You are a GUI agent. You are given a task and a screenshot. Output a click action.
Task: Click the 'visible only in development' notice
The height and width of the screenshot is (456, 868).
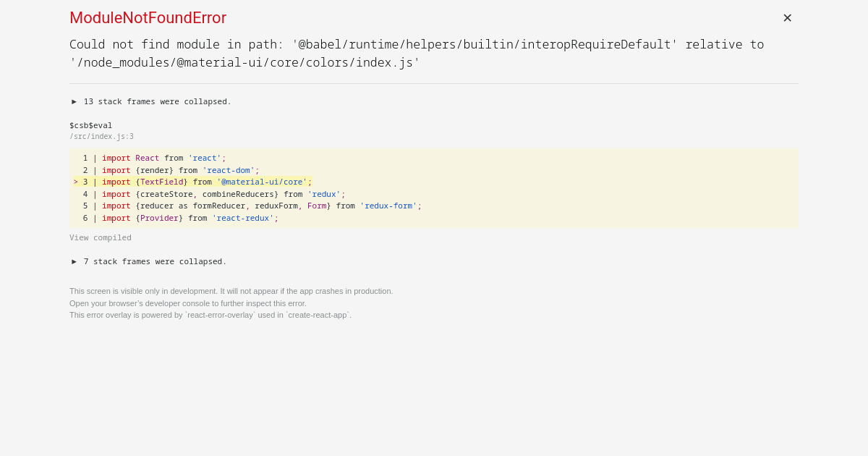click(231, 291)
